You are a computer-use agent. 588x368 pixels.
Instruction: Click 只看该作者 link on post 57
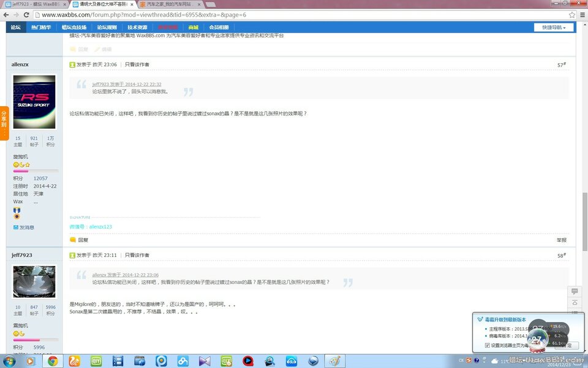[137, 64]
